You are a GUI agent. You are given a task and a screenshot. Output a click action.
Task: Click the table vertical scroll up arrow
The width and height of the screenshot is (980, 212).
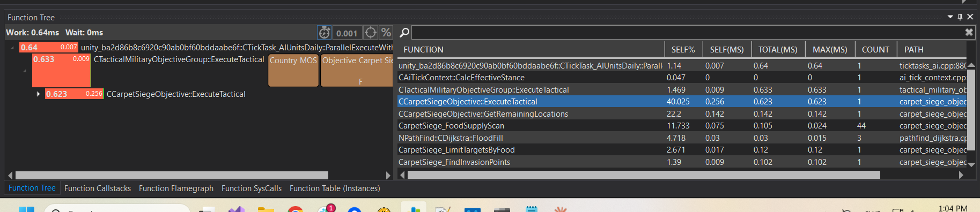(x=971, y=65)
